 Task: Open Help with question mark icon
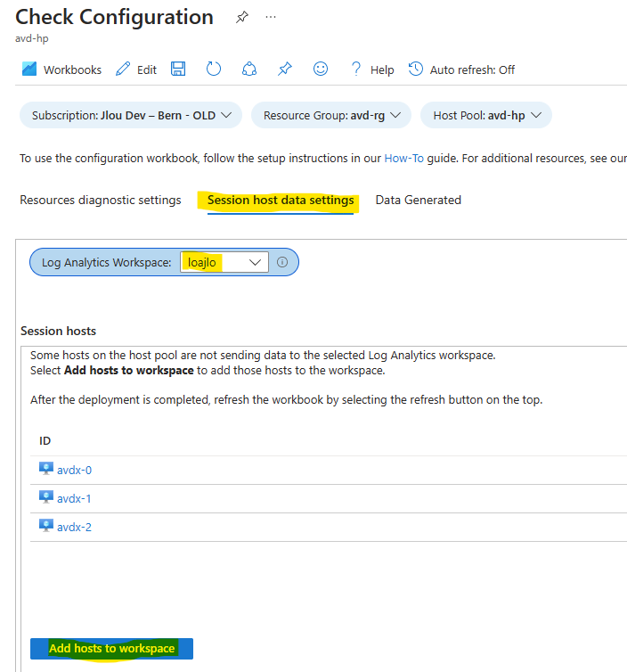coord(356,70)
